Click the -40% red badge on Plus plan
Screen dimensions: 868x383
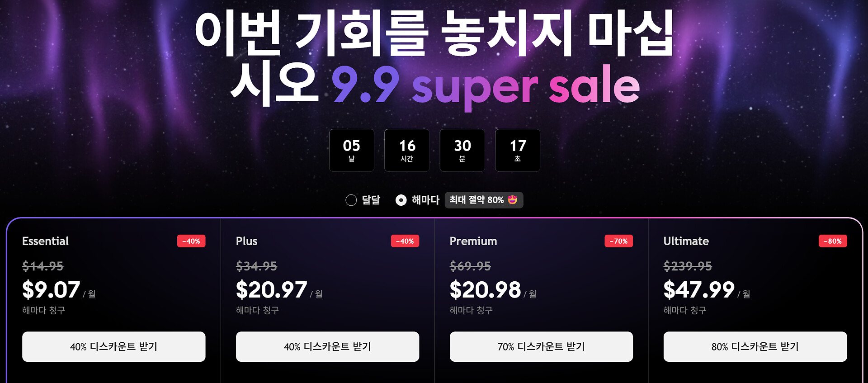[405, 241]
